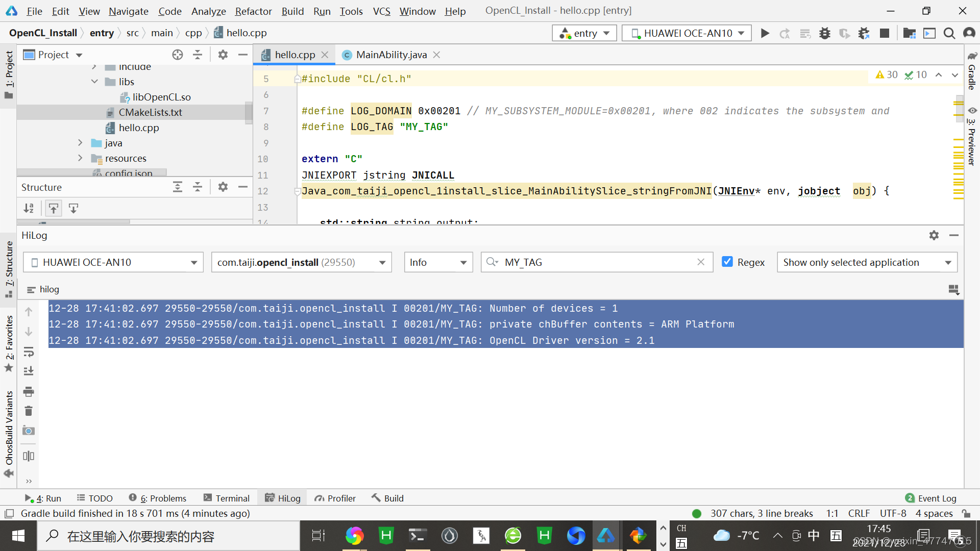
Task: Open Project panel settings gear
Action: pyautogui.click(x=223, y=55)
